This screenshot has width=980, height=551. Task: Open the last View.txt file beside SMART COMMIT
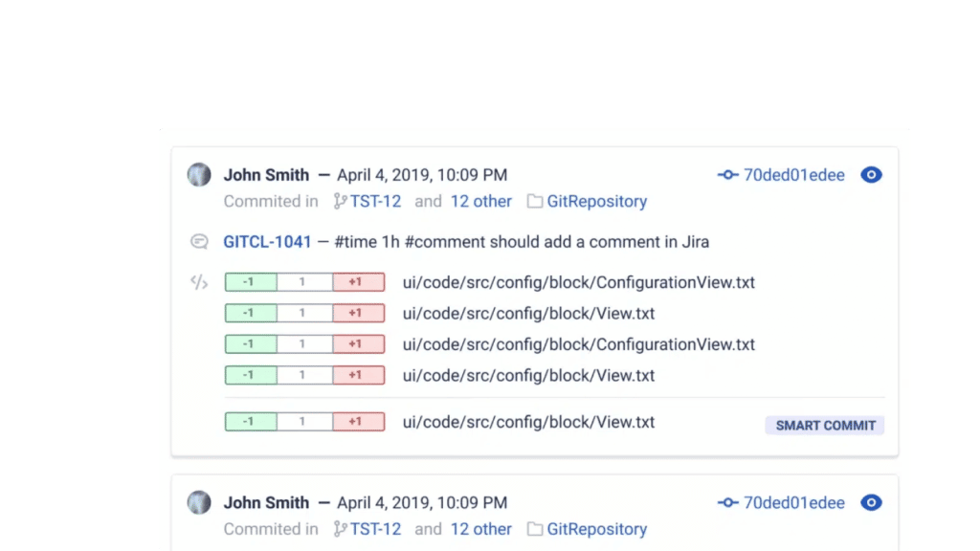525,421
